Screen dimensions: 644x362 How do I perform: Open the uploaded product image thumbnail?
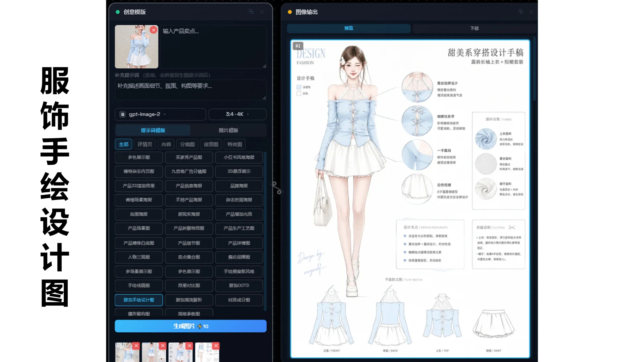[137, 47]
